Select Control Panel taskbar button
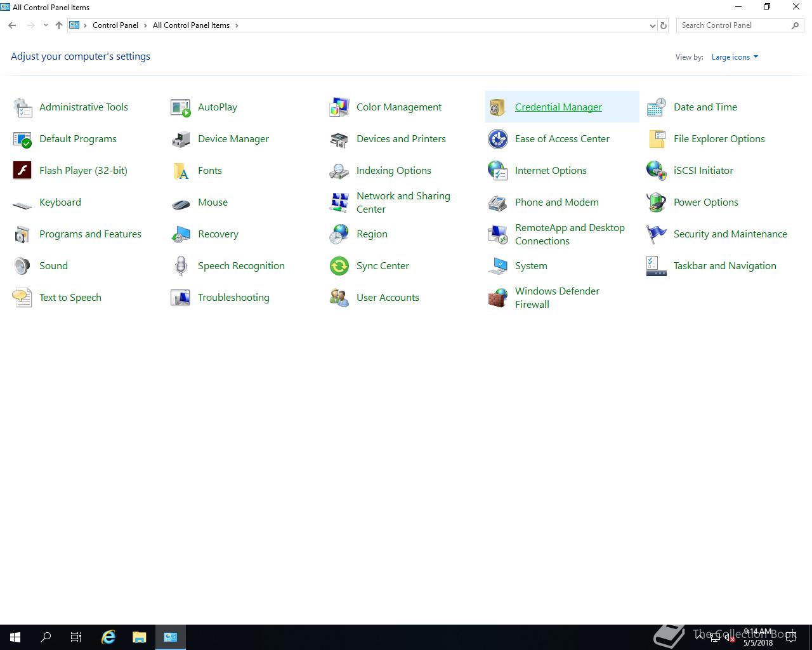 [171, 637]
